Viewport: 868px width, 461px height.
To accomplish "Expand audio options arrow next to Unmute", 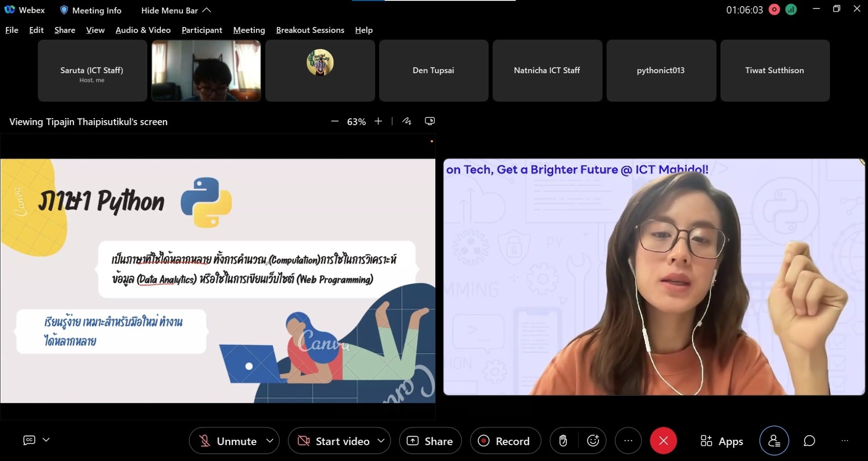I will coord(270,441).
